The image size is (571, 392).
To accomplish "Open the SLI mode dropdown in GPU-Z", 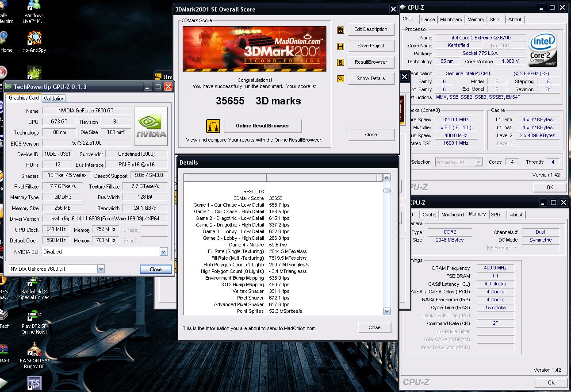I will point(163,252).
